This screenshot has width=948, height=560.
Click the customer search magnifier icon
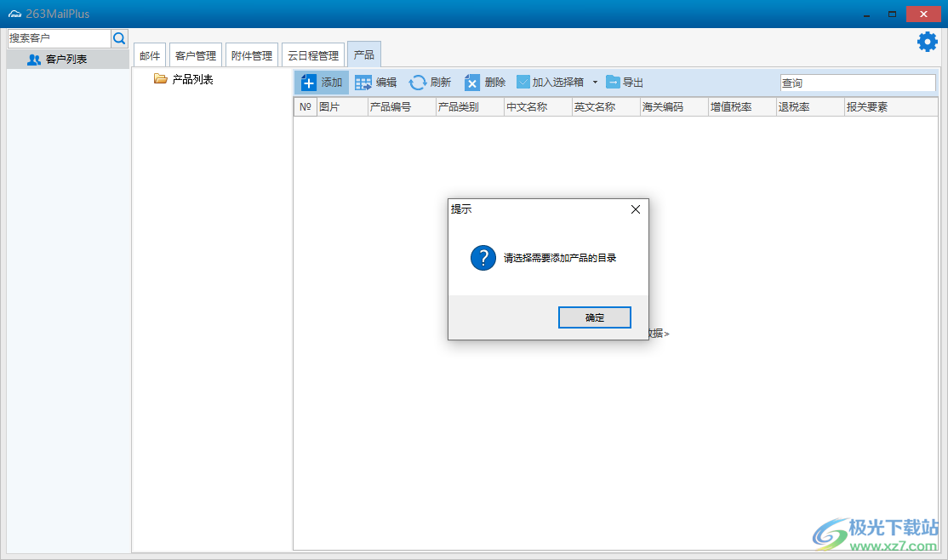pos(119,38)
